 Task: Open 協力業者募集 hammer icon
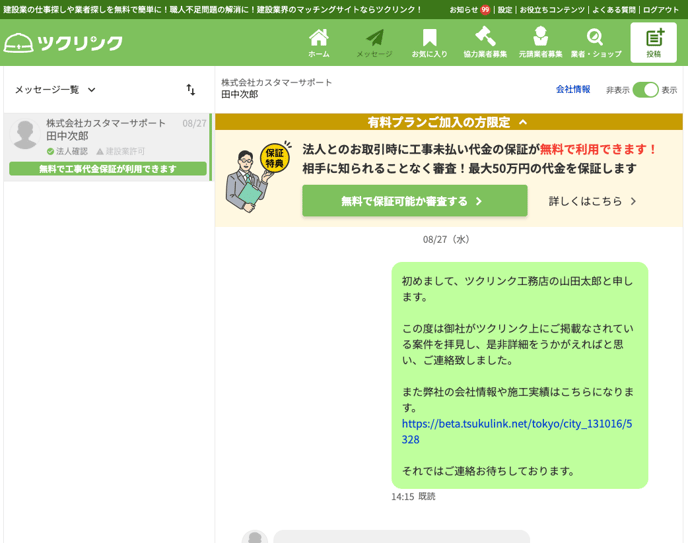(485, 43)
